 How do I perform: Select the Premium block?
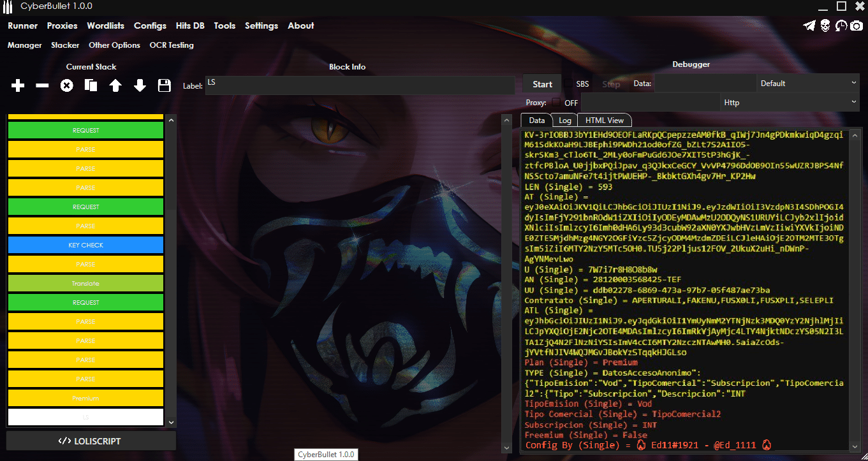(86, 398)
